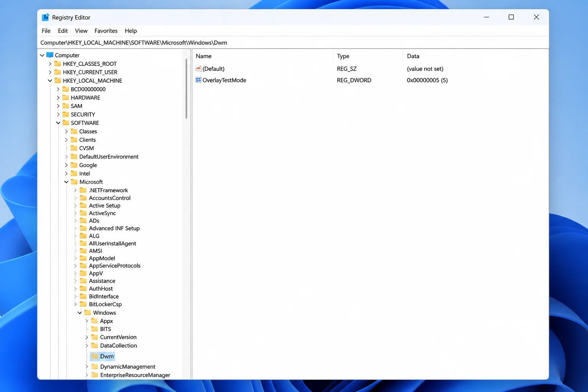Open the View menu

(81, 31)
